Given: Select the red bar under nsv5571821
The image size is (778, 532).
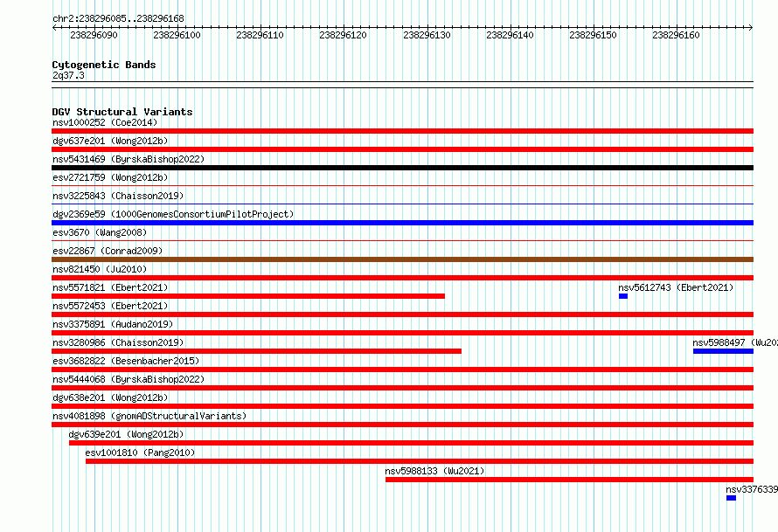Looking at the screenshot, I should pos(248,296).
